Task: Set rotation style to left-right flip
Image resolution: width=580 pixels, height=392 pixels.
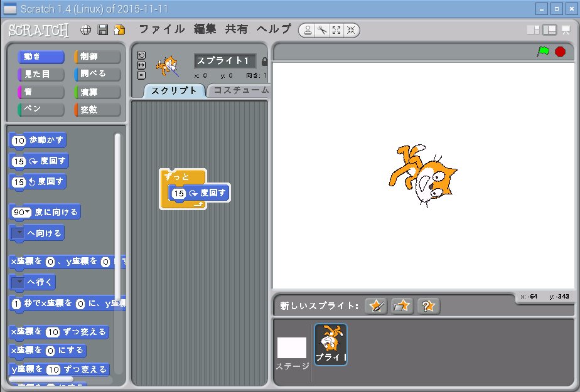Action: (141, 65)
